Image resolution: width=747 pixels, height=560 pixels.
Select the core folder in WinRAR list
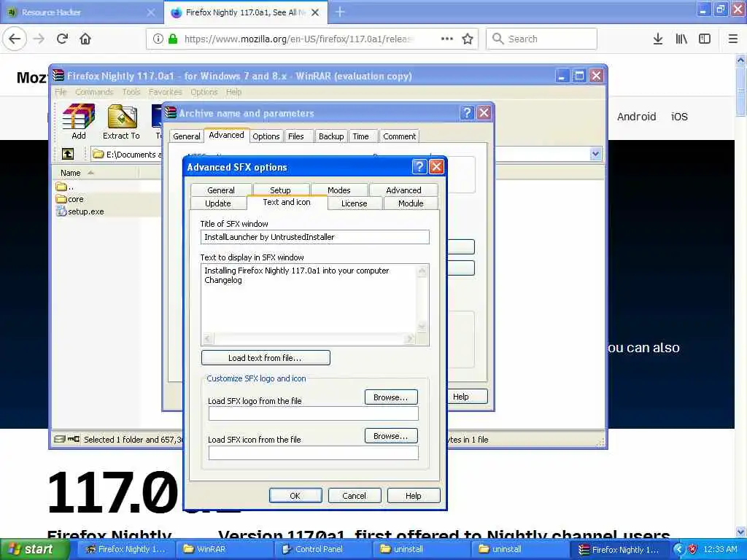70,199
